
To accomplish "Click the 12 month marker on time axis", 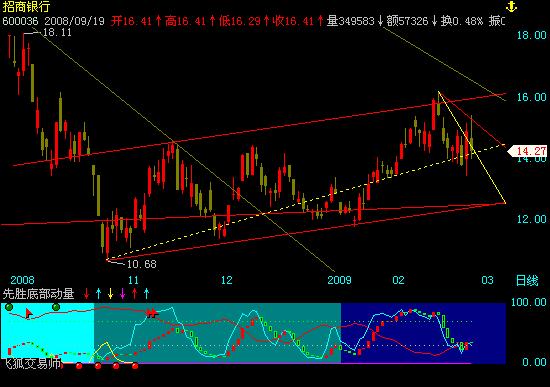I will pos(227,280).
